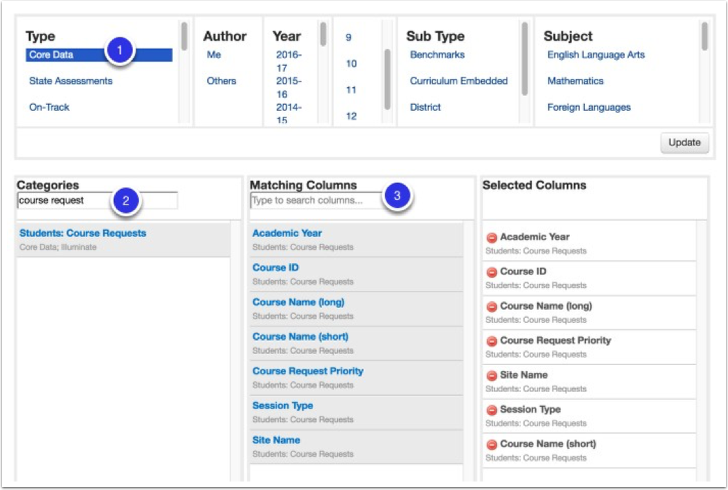Click Academic Year text in Selected Columns
The height and width of the screenshot is (490, 728).
534,237
